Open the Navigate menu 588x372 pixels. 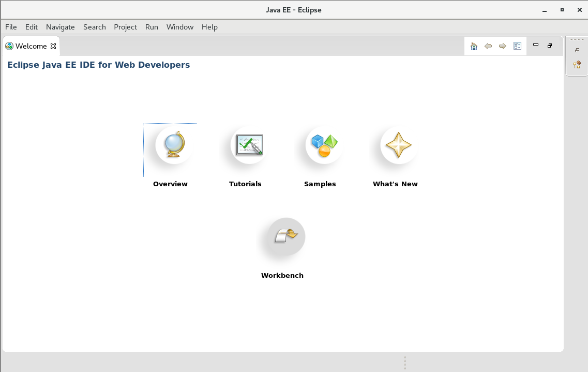point(61,27)
